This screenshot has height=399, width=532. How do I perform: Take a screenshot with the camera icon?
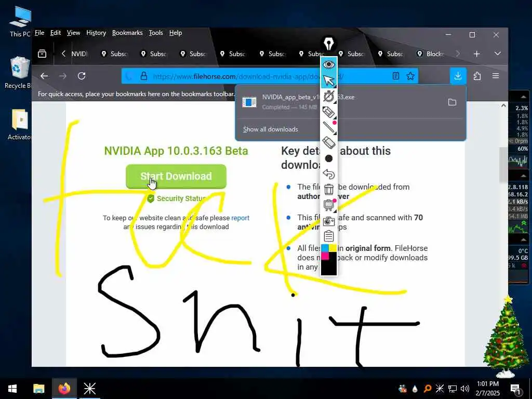coord(328,221)
